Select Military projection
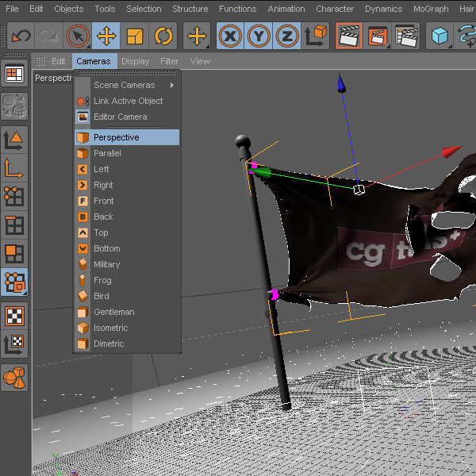Viewport: 476px width, 476px height. pos(127,264)
